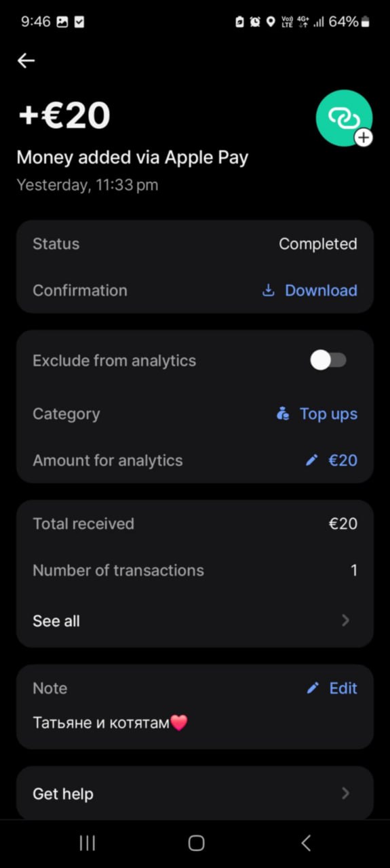Edit the transaction note

coord(332,688)
